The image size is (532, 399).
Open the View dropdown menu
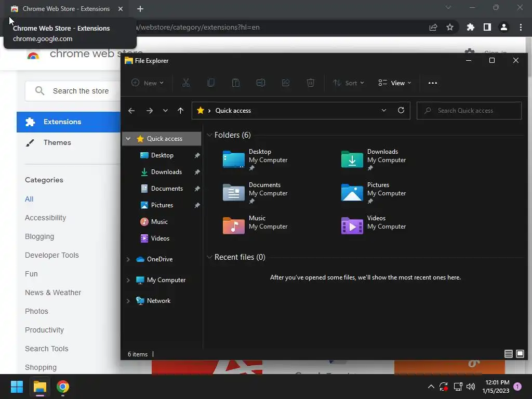395,83
